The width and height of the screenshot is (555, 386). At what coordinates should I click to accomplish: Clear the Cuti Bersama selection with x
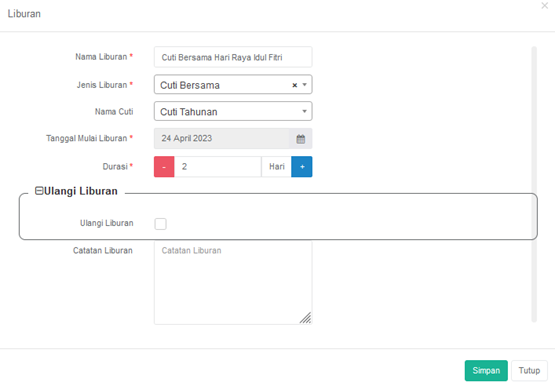(x=294, y=85)
